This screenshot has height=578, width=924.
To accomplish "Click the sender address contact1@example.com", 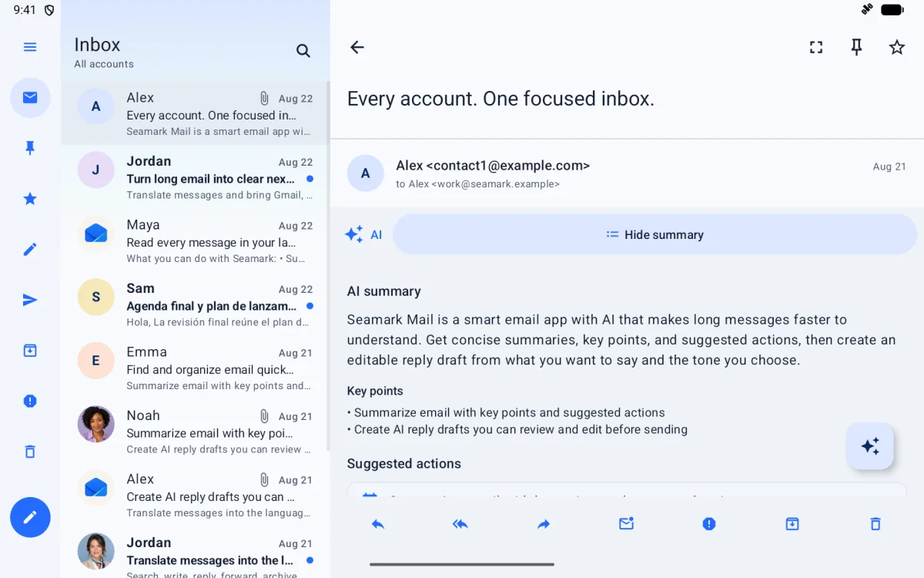I will 507,166.
